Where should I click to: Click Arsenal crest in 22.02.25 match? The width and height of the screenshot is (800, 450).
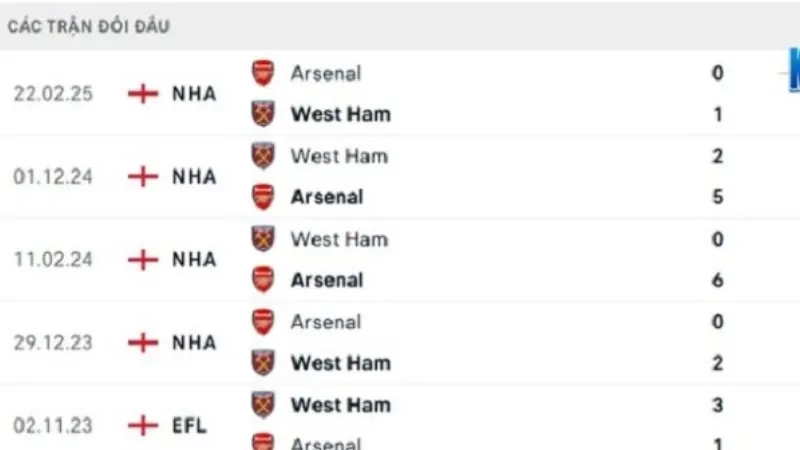[262, 73]
